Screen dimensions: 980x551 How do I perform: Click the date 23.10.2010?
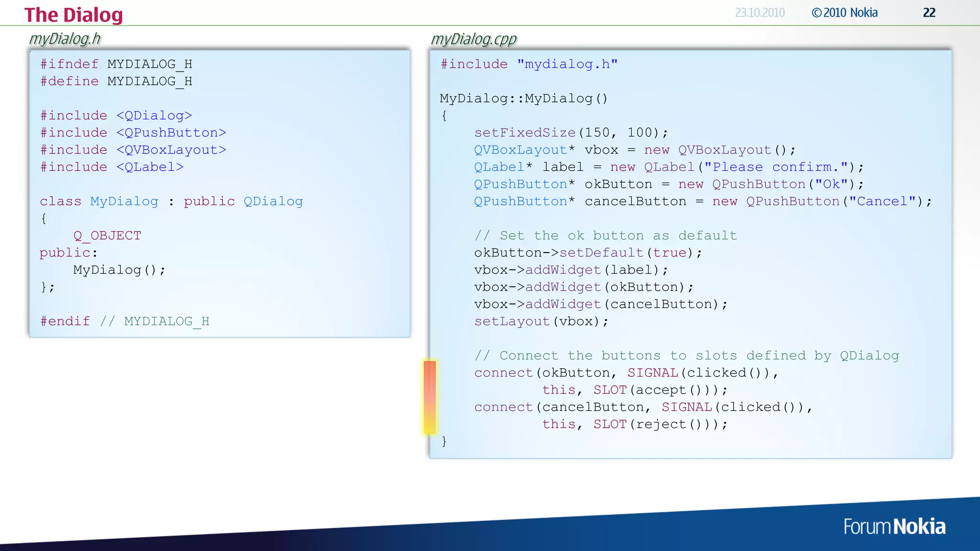coord(759,13)
